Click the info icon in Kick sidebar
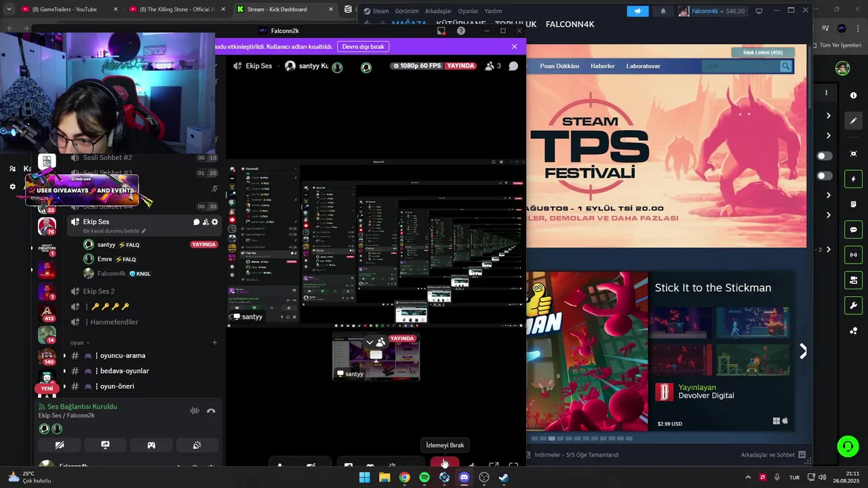This screenshot has width=868, height=488. (x=854, y=96)
